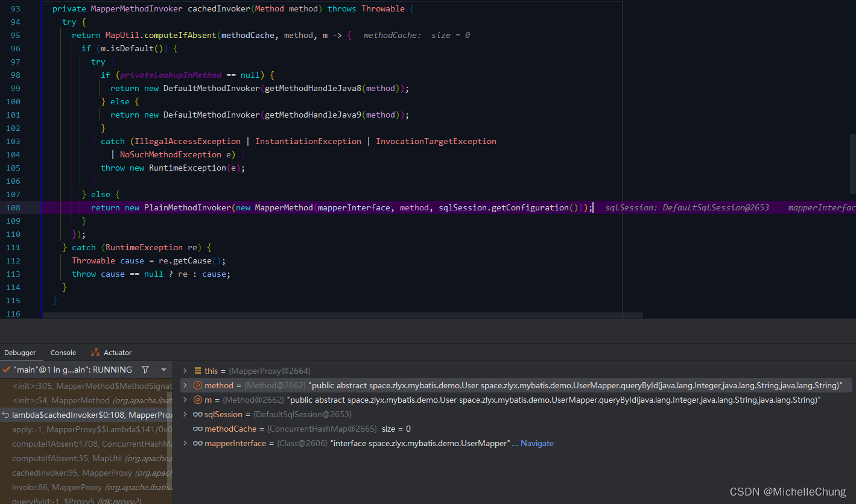Click the glasses icon beside mapperInterface
Screen dimensions: 856x504
(197, 443)
